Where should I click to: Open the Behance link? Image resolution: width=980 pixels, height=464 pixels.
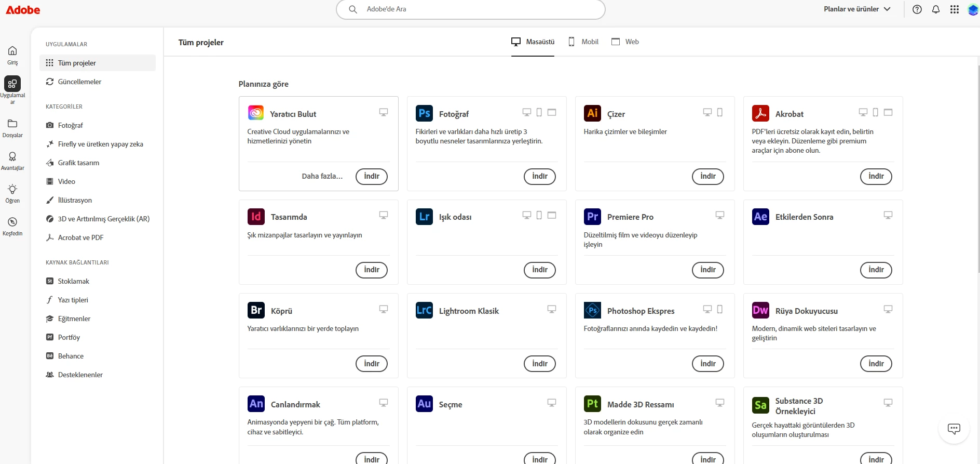coord(98,356)
